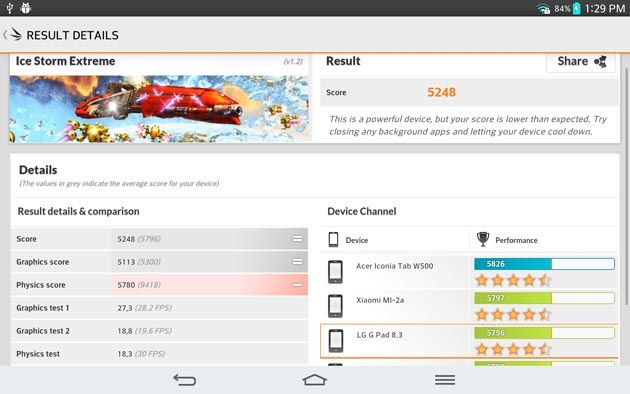Tap the Performance column header
Screen dimensions: 630x394
pyautogui.click(x=516, y=240)
